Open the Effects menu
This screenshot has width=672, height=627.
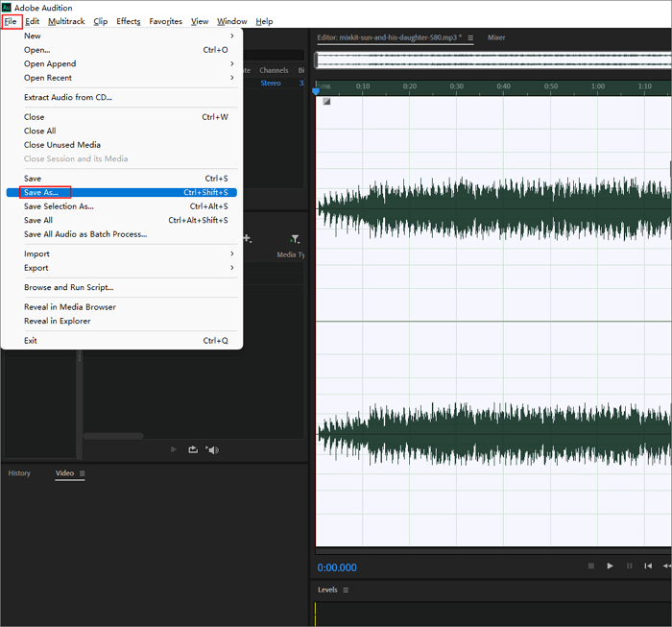coord(129,21)
